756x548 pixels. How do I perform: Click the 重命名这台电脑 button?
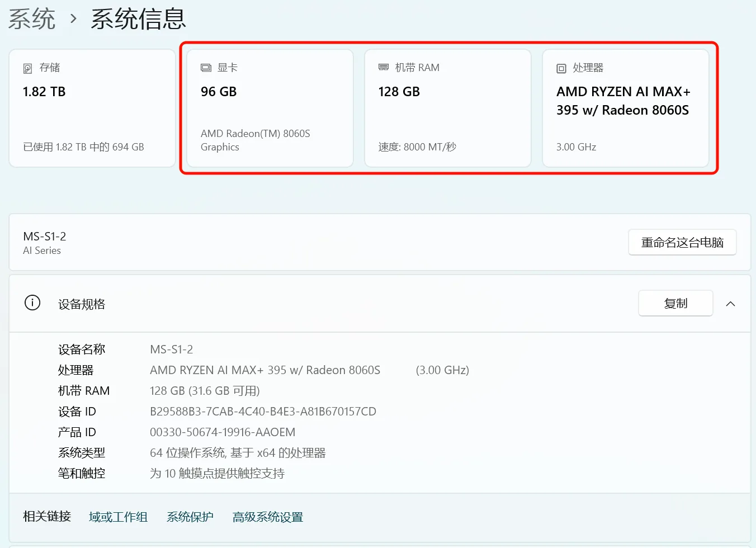tap(682, 242)
